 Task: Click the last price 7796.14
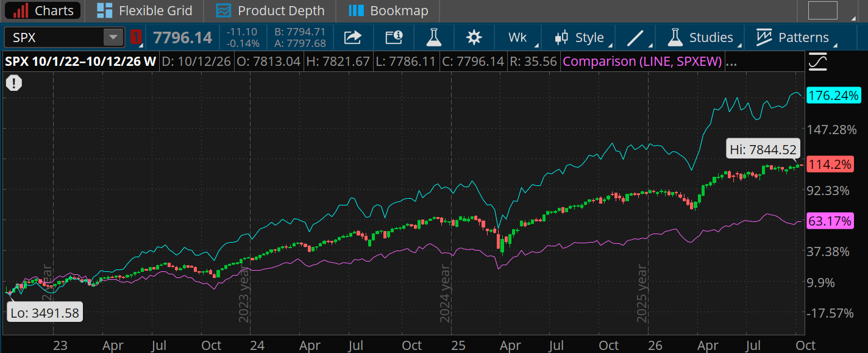pyautogui.click(x=182, y=38)
